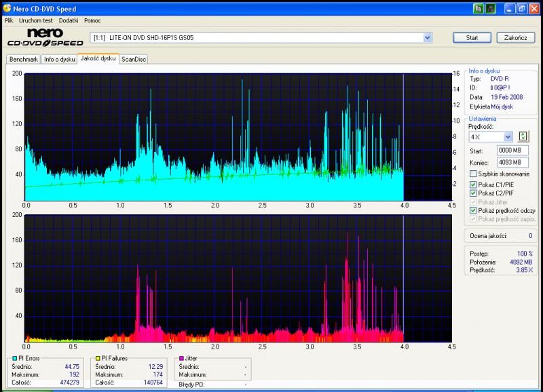This screenshot has width=543, height=392.
Task: Open the Uruchom test menu
Action: coord(36,20)
